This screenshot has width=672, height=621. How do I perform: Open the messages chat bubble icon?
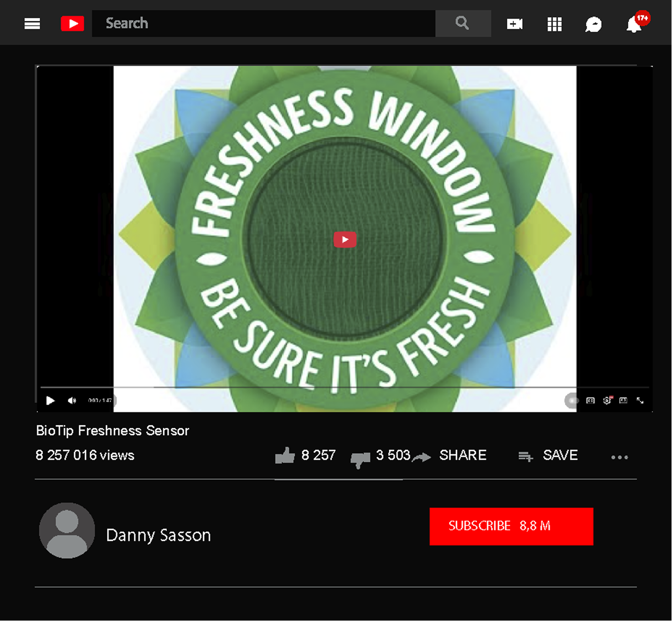tap(593, 24)
